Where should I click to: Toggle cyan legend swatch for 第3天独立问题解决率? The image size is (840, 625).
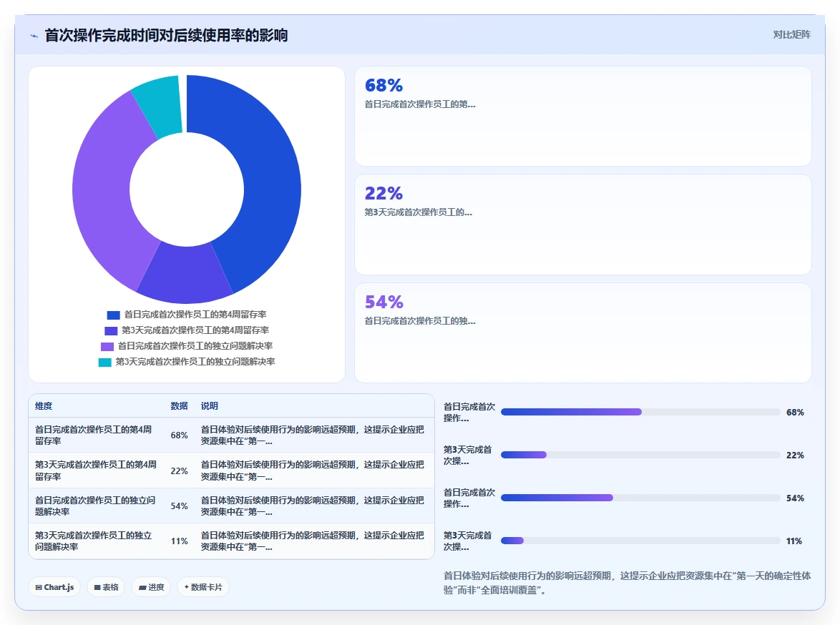(x=105, y=362)
